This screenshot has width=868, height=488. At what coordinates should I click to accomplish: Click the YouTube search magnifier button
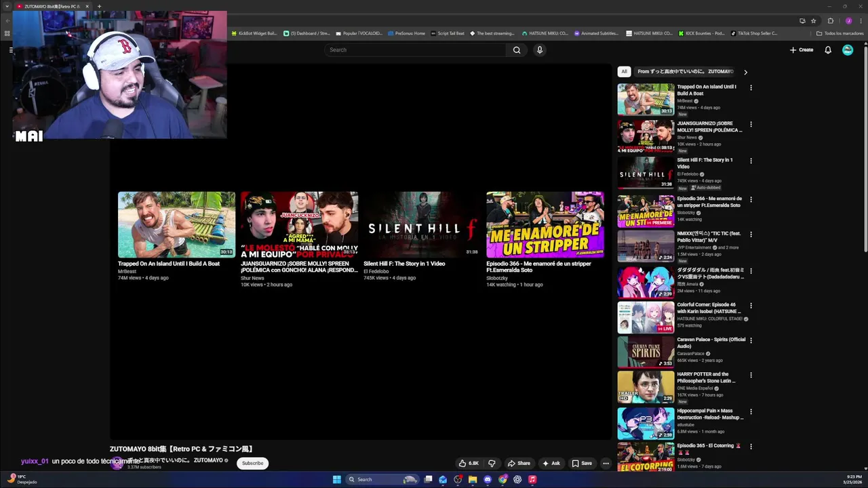pos(517,49)
